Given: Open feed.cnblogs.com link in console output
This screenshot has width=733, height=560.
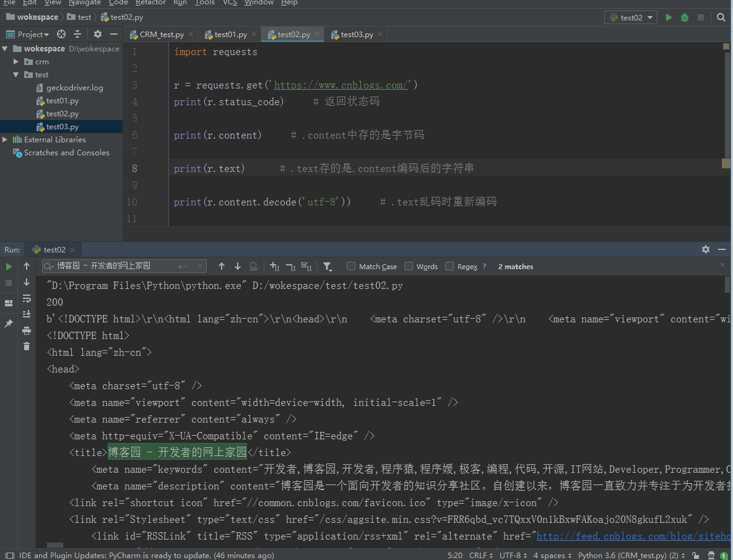Looking at the screenshot, I should pos(634,536).
